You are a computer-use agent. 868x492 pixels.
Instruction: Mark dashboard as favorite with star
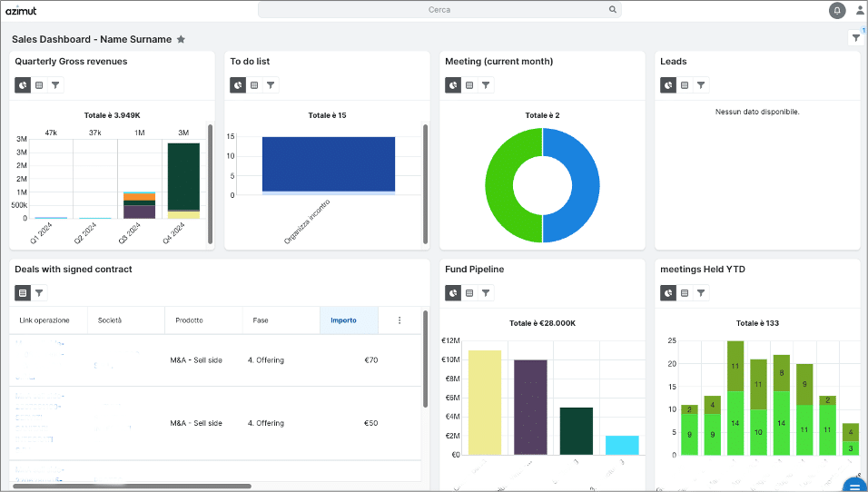click(x=181, y=39)
